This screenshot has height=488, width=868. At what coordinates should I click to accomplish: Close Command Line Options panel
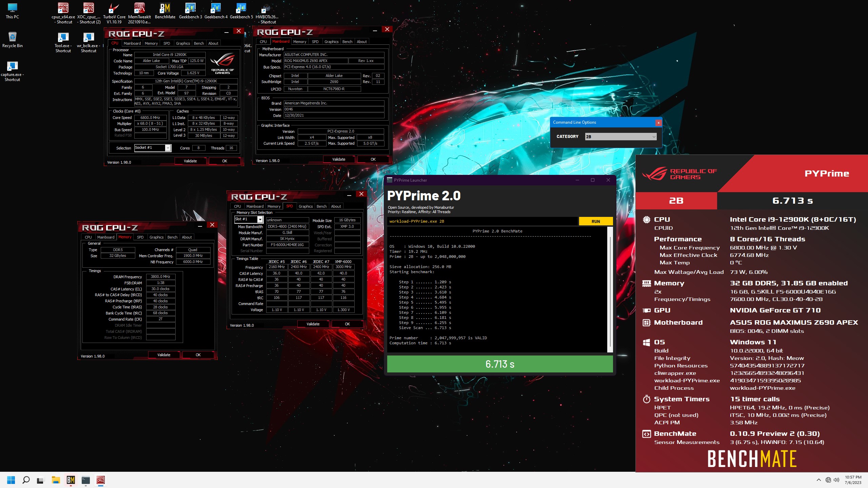coord(658,123)
